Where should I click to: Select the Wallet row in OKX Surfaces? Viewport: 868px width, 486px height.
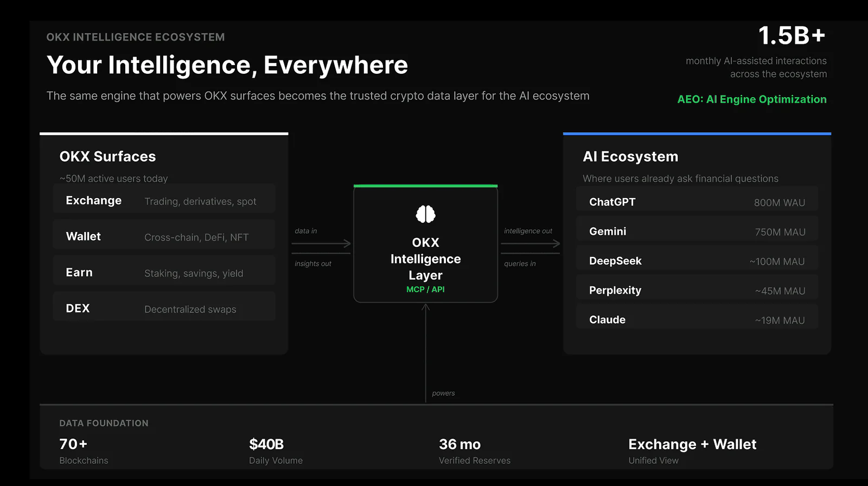coord(164,234)
